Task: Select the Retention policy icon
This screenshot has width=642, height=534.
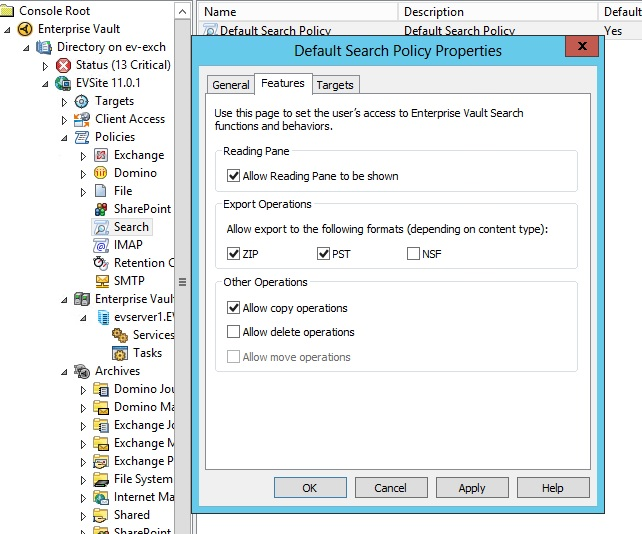Action: click(x=101, y=263)
